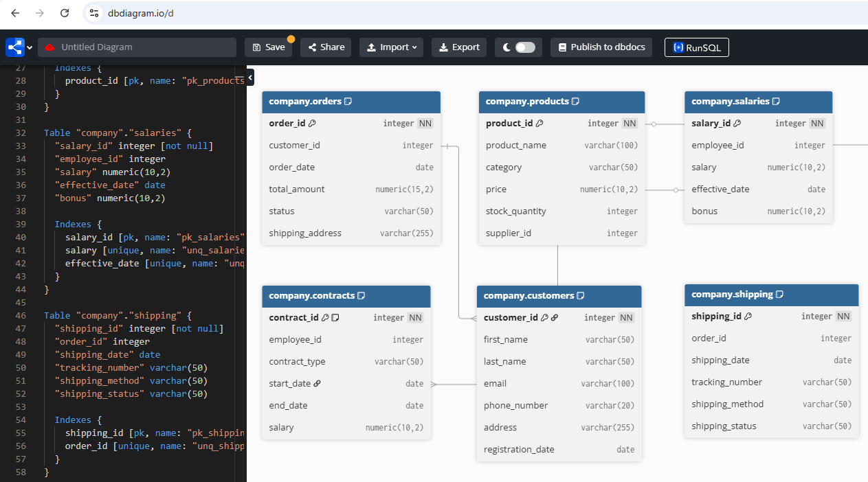The height and width of the screenshot is (482, 868).
Task: Click the registration_date row in customers
Action: click(559, 450)
